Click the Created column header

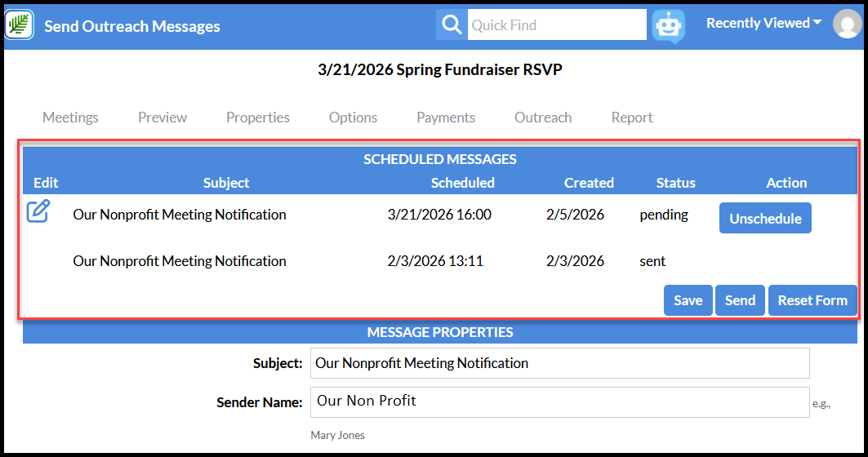tap(589, 183)
